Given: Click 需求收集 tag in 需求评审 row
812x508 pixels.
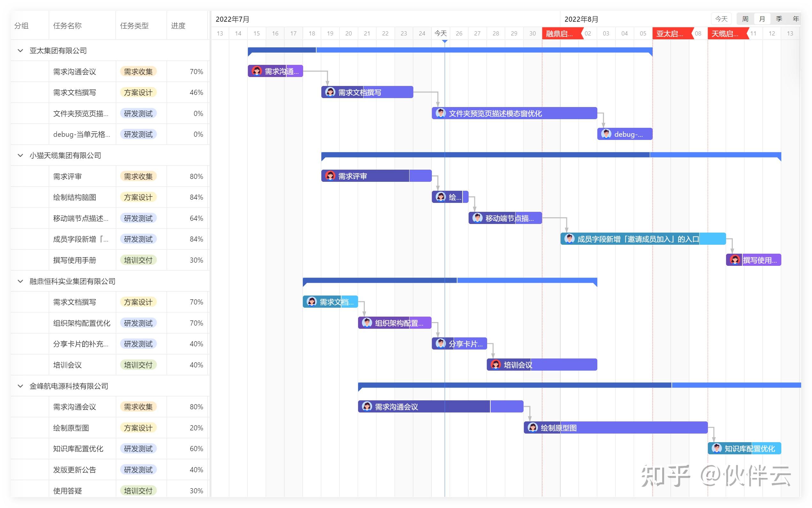Looking at the screenshot, I should (x=138, y=176).
